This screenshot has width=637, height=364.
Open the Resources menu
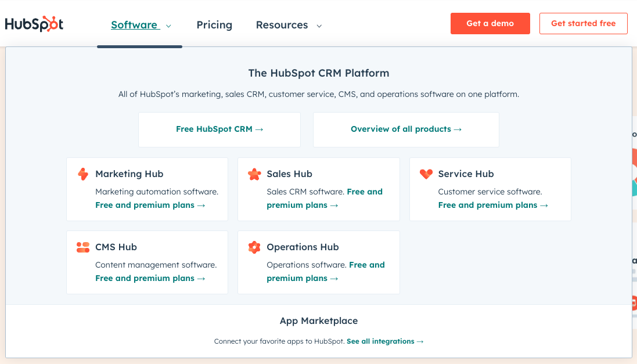[282, 25]
